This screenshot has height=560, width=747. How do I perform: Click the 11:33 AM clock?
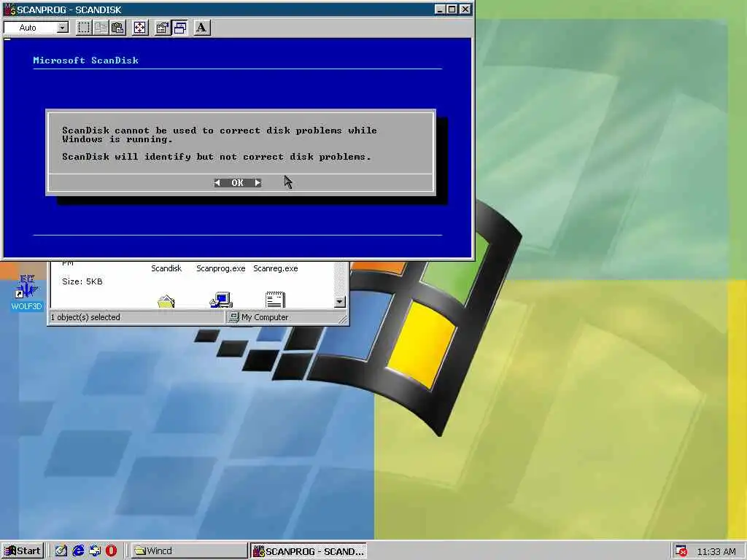tap(716, 551)
